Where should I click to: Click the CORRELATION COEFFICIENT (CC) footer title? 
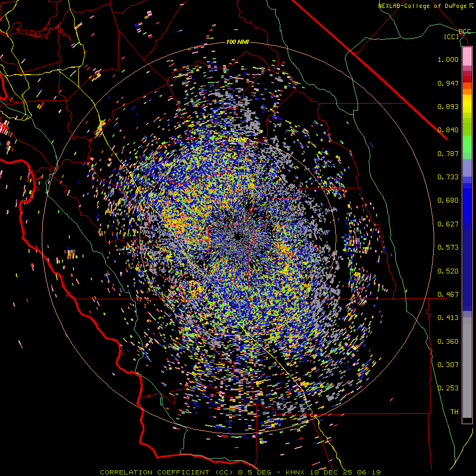click(167, 472)
